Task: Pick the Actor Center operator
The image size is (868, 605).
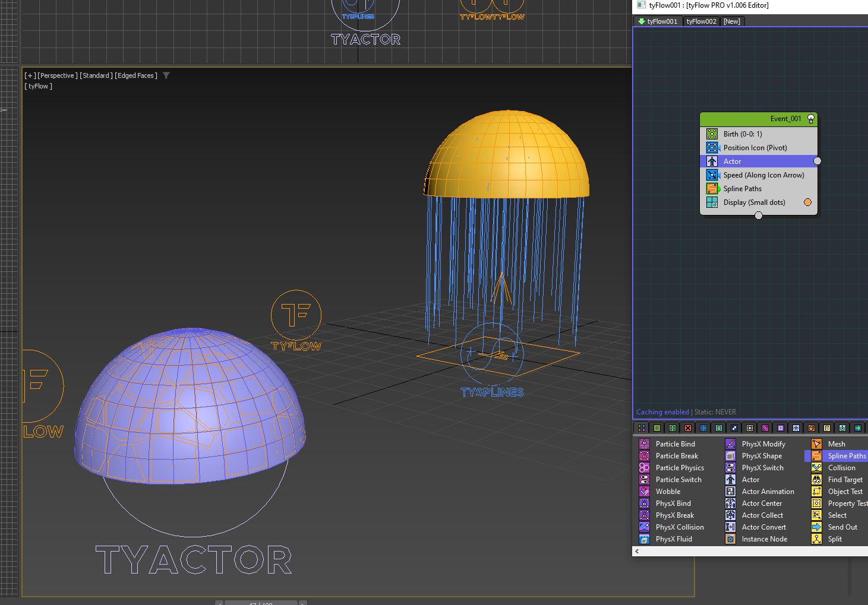Action: [x=753, y=503]
